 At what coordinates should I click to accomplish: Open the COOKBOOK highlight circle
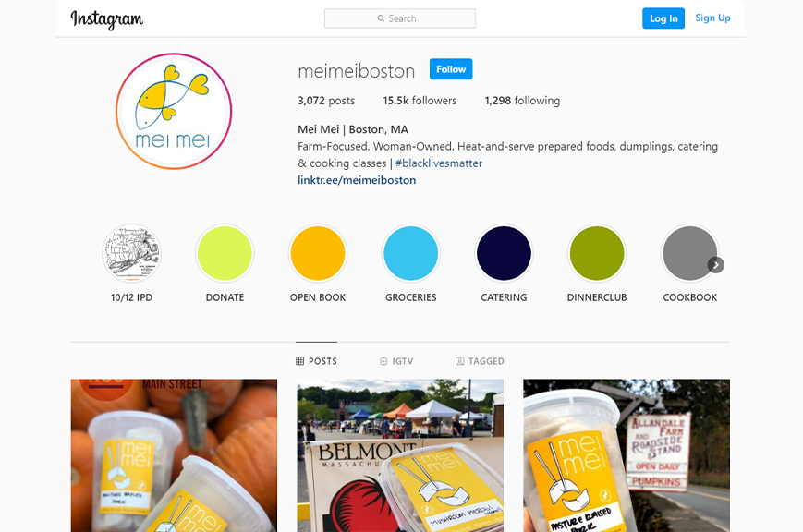pos(690,253)
